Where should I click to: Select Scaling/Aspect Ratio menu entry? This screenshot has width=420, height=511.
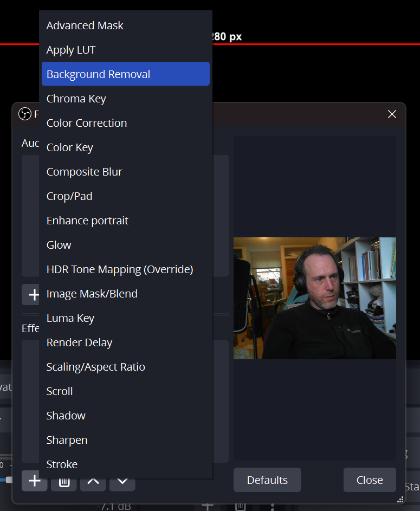[96, 367]
